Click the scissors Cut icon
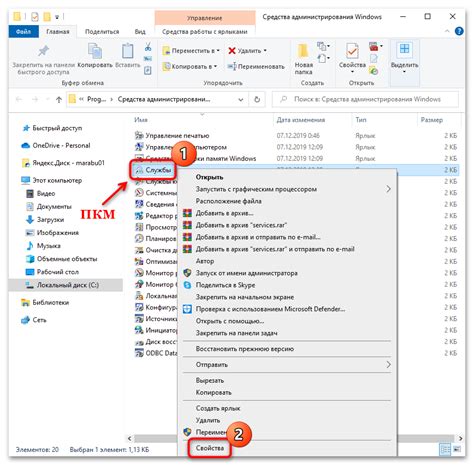 tap(148, 47)
